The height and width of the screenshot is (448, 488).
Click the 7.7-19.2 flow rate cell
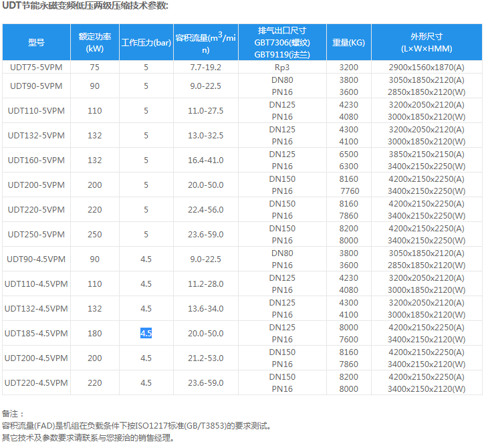pos(205,68)
